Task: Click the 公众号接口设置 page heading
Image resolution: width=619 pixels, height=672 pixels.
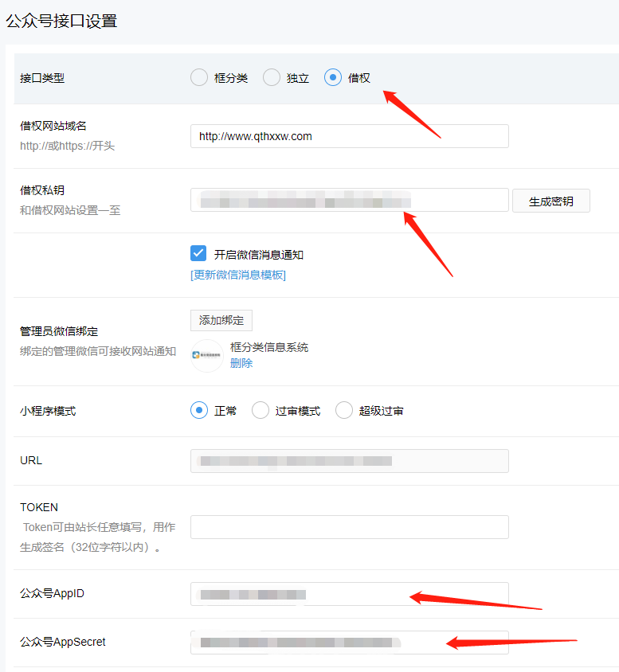Action: click(x=62, y=21)
